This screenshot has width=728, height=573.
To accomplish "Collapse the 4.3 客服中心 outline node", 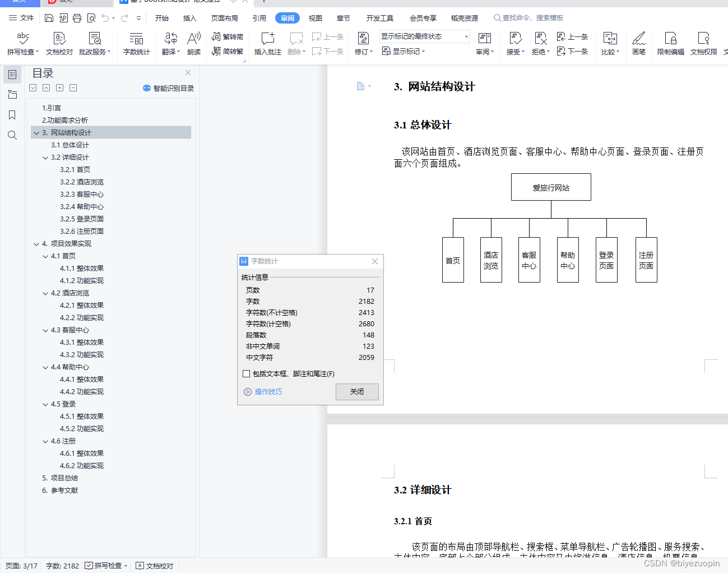I will [x=45, y=330].
